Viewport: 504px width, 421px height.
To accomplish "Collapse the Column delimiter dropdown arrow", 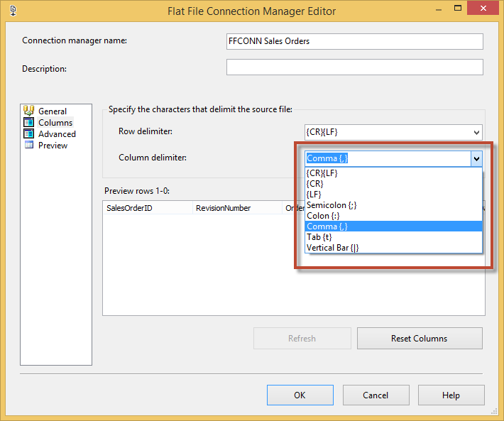I will 476,159.
